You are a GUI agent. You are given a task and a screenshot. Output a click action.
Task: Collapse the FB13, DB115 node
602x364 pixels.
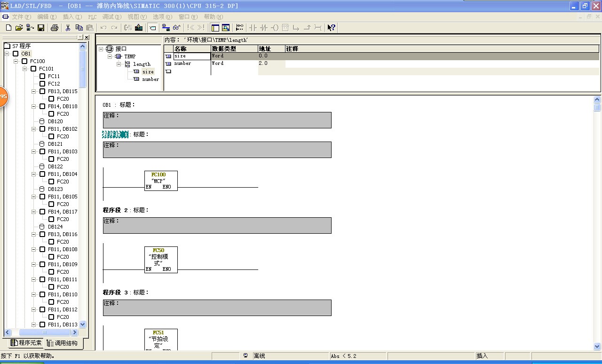(34, 91)
